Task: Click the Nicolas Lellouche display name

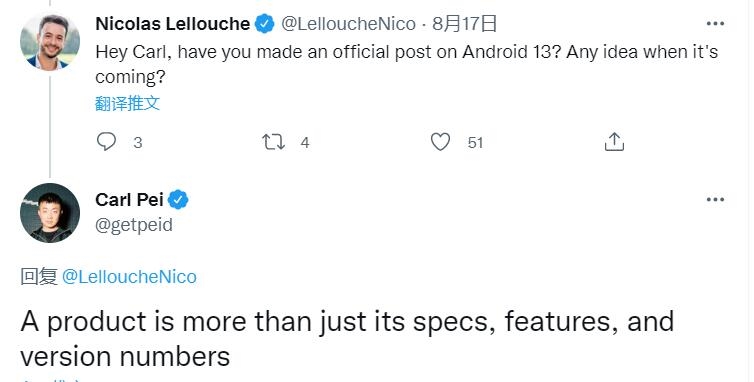Action: point(173,24)
